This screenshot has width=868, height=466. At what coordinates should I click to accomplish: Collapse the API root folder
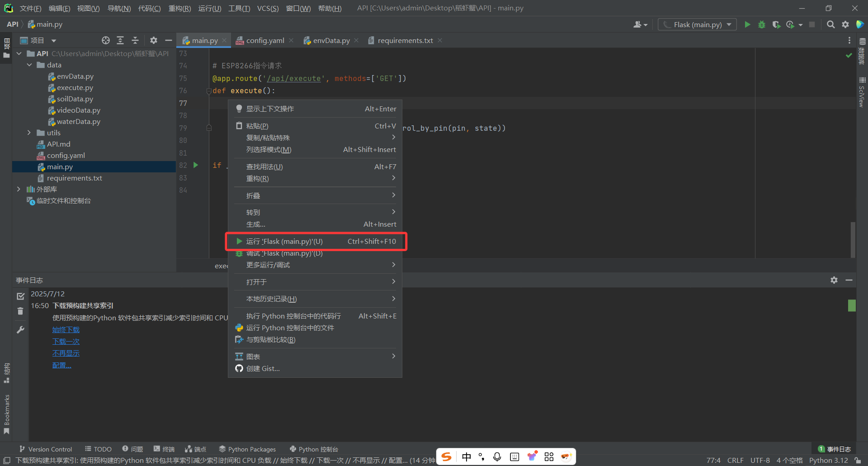point(19,53)
